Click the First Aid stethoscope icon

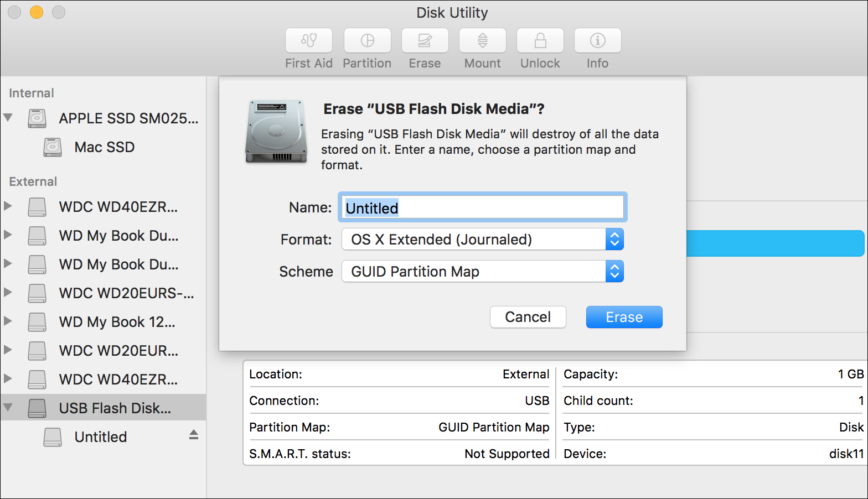309,40
